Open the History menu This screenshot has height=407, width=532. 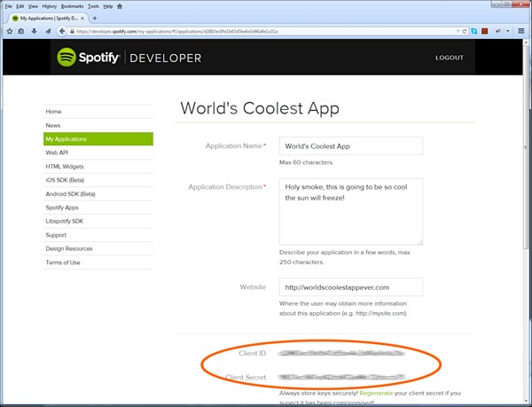(50, 6)
